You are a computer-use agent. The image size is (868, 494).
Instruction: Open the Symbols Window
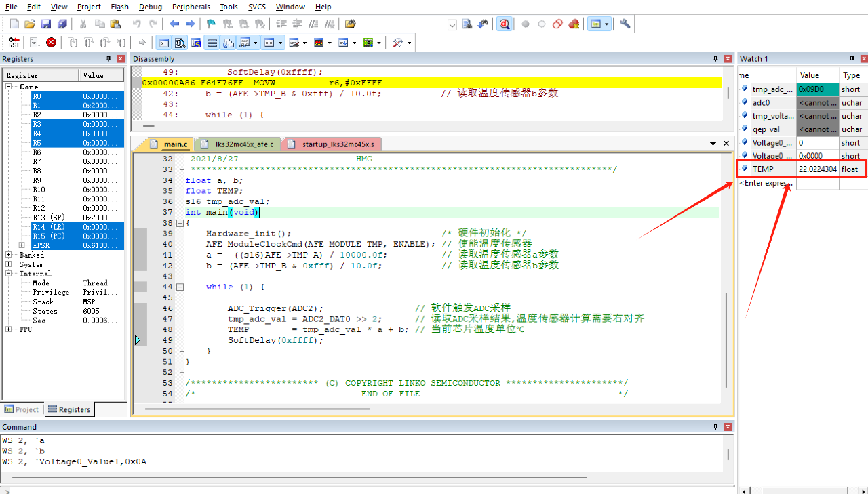pyautogui.click(x=196, y=42)
